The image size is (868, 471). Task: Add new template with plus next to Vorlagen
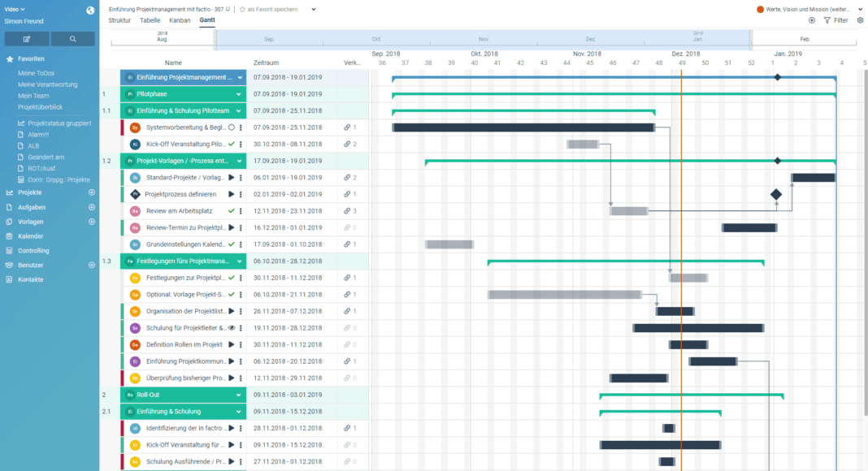[92, 222]
